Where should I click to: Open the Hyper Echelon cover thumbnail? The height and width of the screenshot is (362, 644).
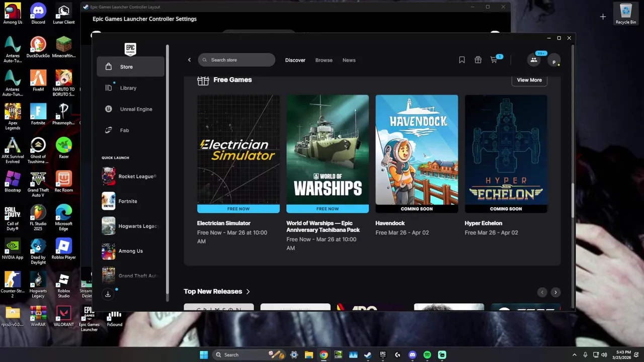(x=506, y=154)
